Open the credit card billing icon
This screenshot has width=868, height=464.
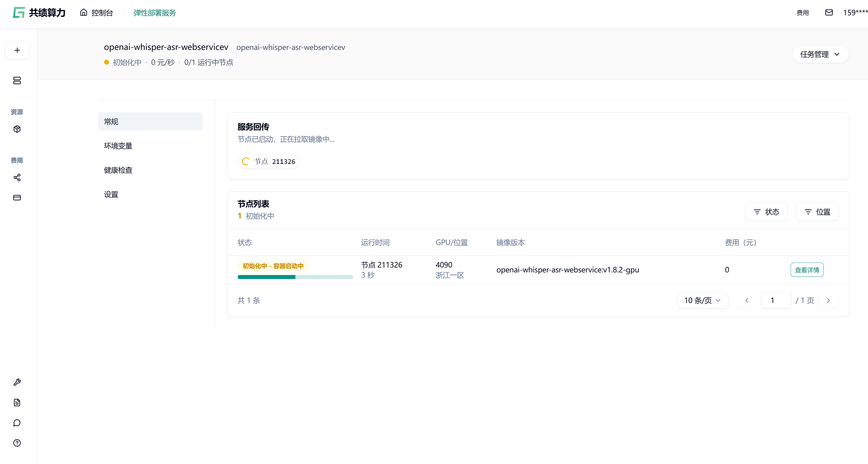point(17,198)
